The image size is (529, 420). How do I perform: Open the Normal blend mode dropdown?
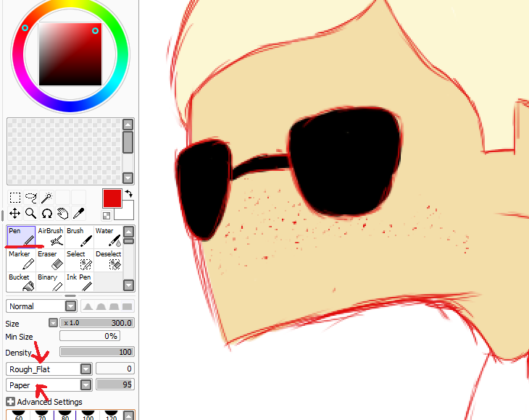click(41, 306)
